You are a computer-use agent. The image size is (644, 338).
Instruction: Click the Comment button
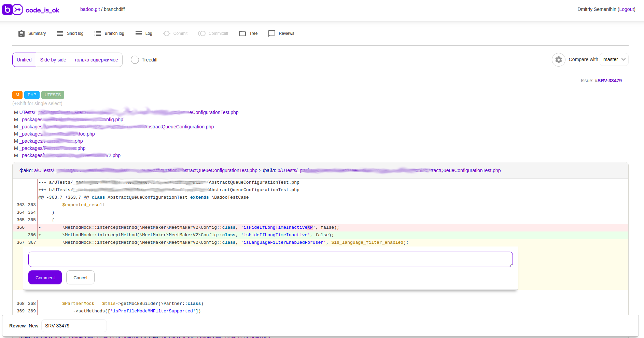coord(45,278)
